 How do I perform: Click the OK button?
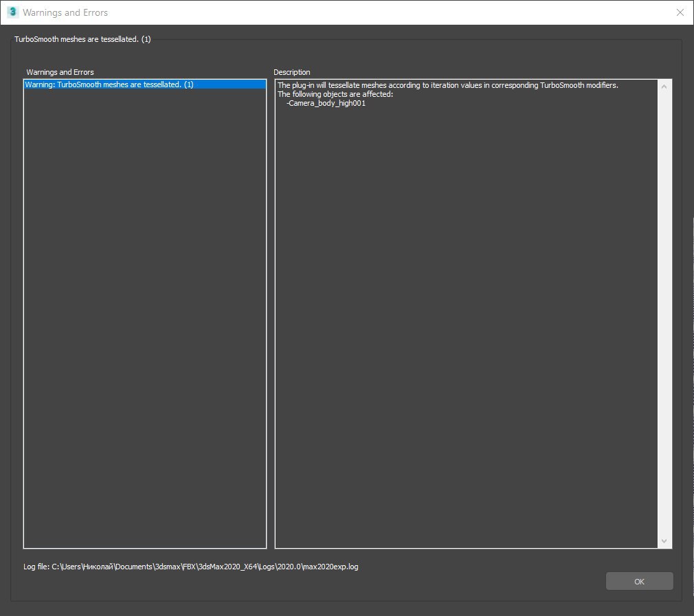pos(639,581)
